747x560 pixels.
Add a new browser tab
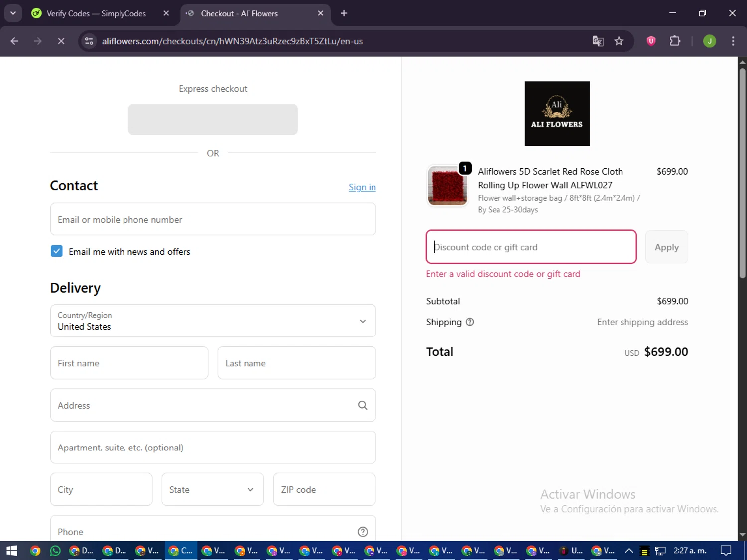click(x=344, y=13)
